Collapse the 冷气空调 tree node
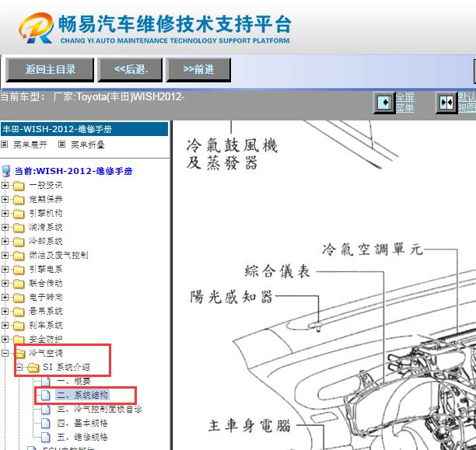Image resolution: width=476 pixels, height=450 pixels. pos(5,353)
